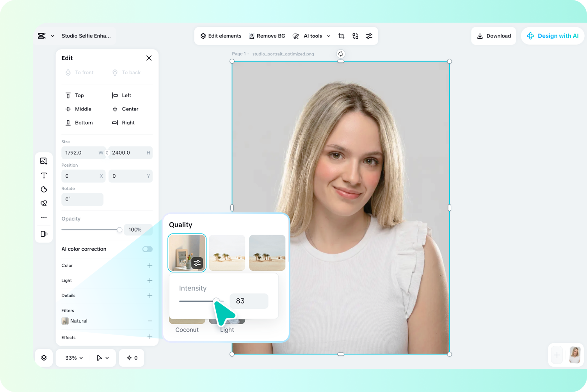Select the Text tool in left sidebar
The width and height of the screenshot is (587, 392).
(44, 175)
